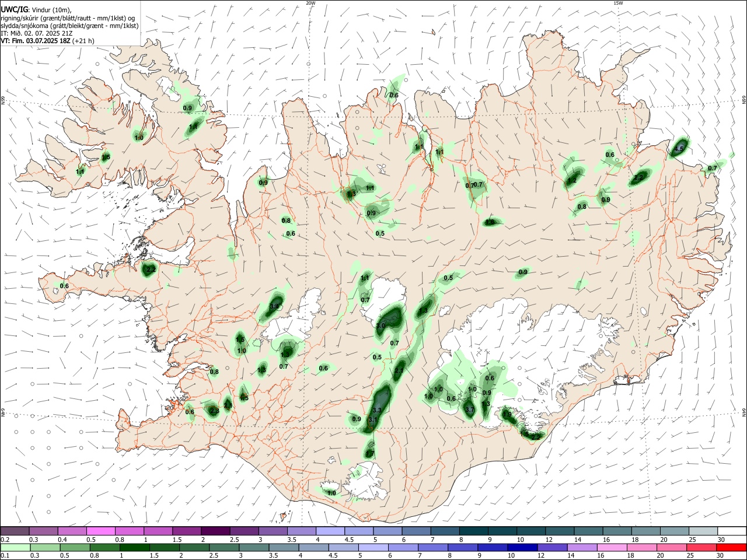Click the 3.3 precipitation value on the map
The width and height of the screenshot is (747, 560).
click(377, 411)
